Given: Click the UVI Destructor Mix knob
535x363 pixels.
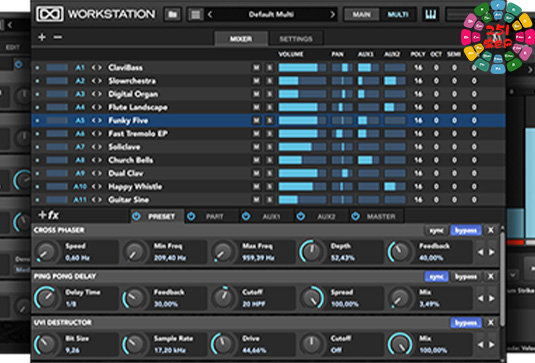Looking at the screenshot, I should coord(400,344).
